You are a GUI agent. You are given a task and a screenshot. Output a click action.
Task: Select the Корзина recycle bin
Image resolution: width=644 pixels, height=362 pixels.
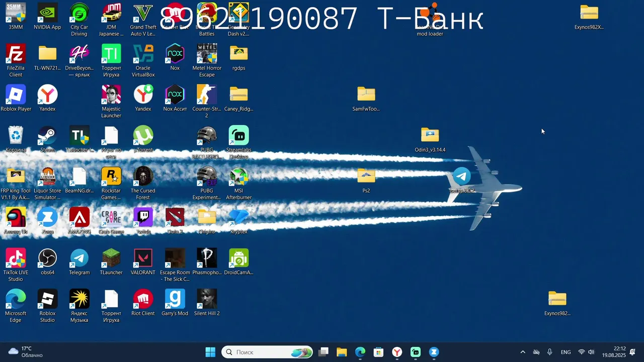click(x=16, y=135)
